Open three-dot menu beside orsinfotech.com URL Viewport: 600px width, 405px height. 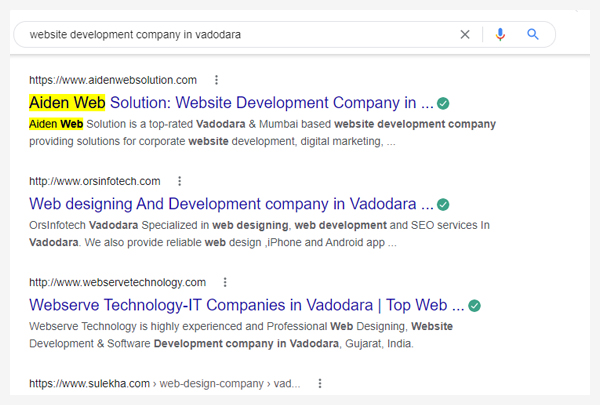point(179,181)
